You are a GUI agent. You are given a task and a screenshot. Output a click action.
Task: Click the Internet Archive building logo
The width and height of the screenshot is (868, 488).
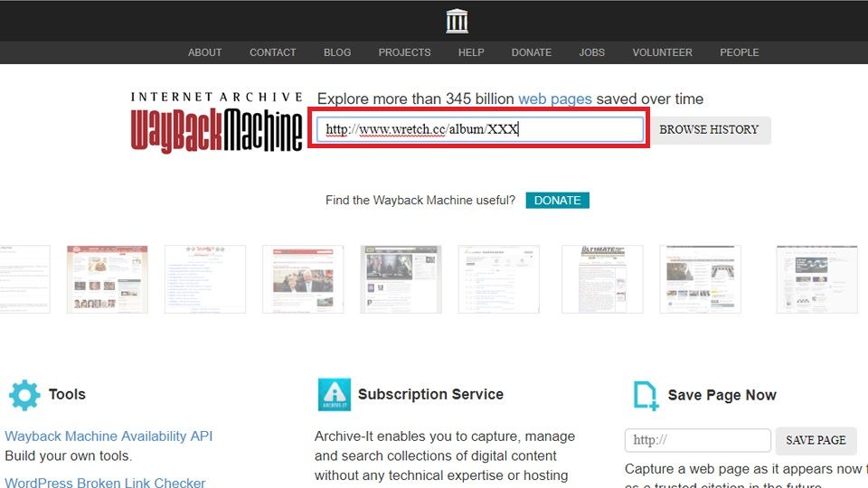click(457, 21)
